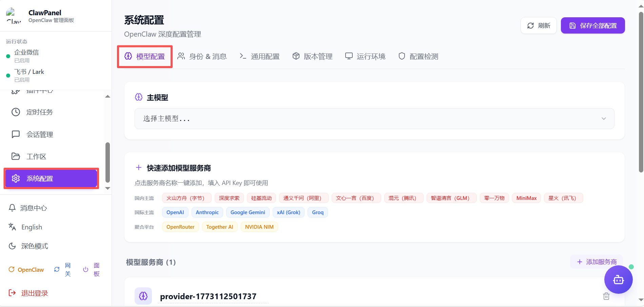Delete provider-1773112501737 with trash icon
644x307 pixels.
(606, 296)
